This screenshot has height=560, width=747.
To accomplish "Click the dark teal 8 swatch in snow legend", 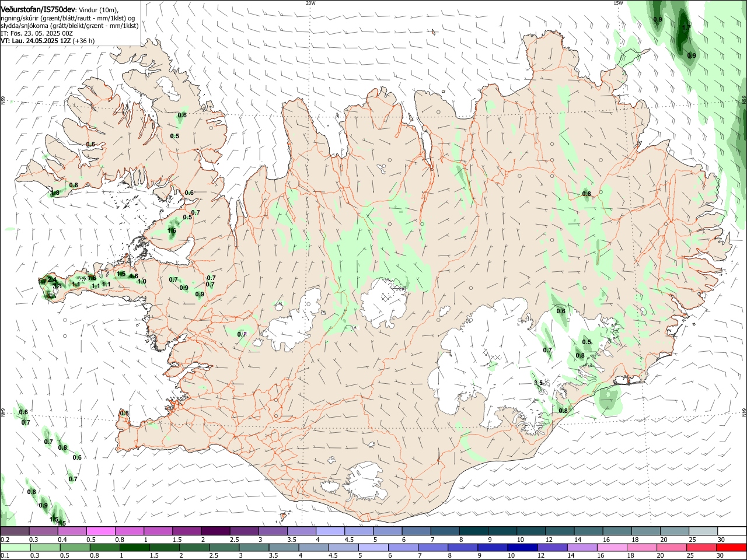I will point(473,531).
